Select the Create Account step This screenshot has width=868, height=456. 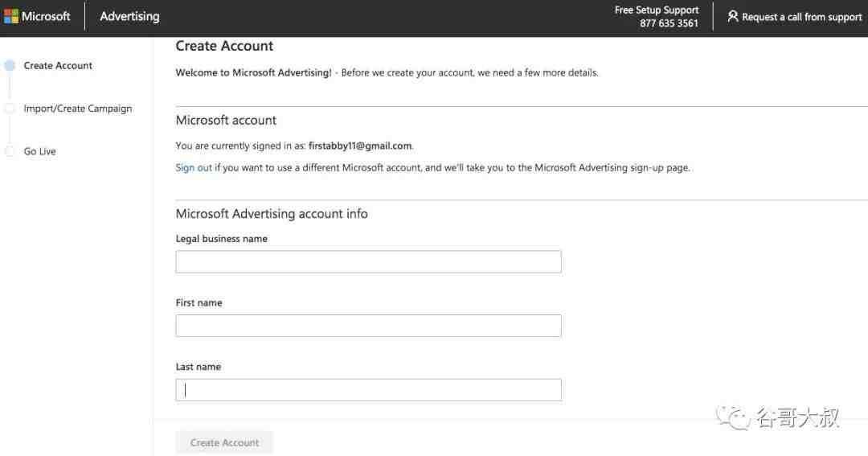click(58, 65)
